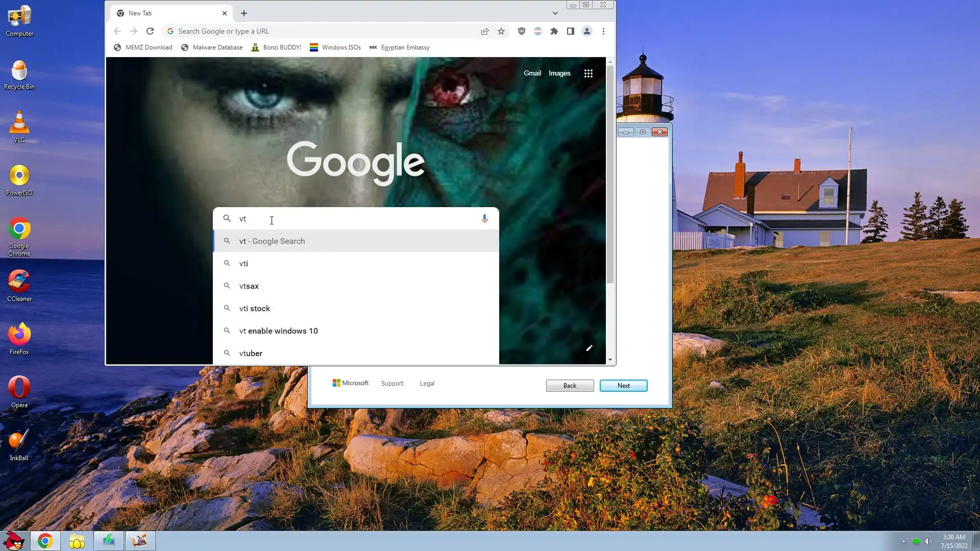Expand the tab search chevron
This screenshot has height=551, width=980.
click(x=555, y=13)
